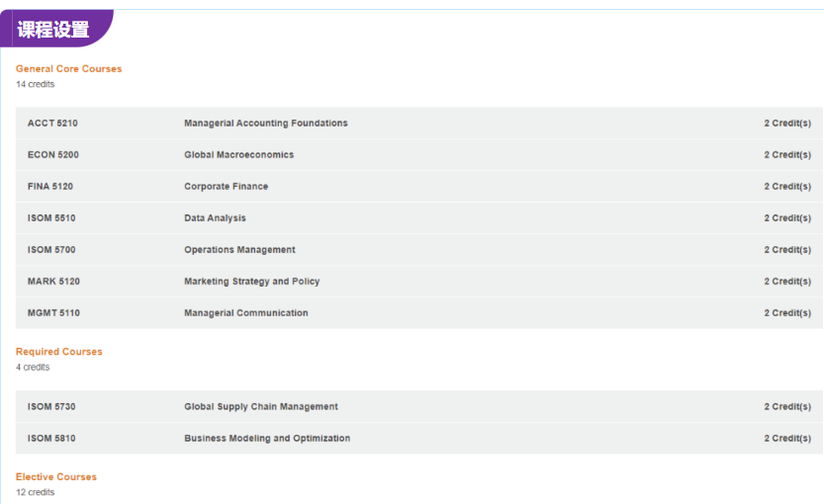Open Global Supply Chain Management course
The width and height of the screenshot is (824, 504).
click(260, 407)
